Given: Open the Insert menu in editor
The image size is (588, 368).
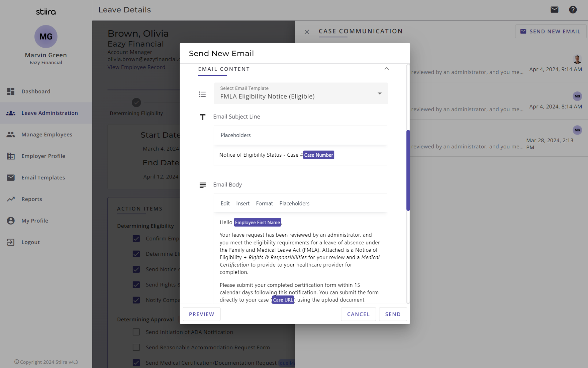Looking at the screenshot, I should pos(243,203).
